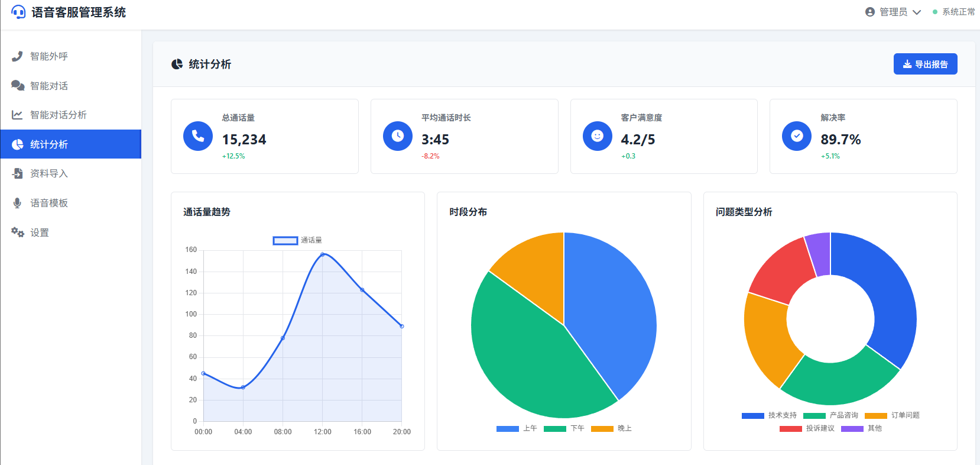Click the purple 其他 legend color swatch
The height and width of the screenshot is (465, 980).
tap(852, 428)
